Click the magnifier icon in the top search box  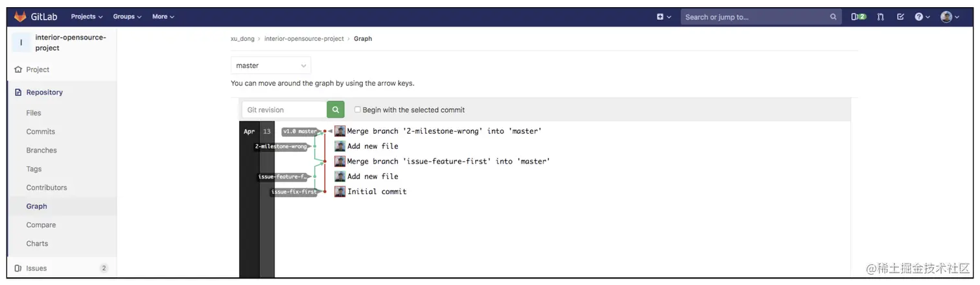(834, 17)
